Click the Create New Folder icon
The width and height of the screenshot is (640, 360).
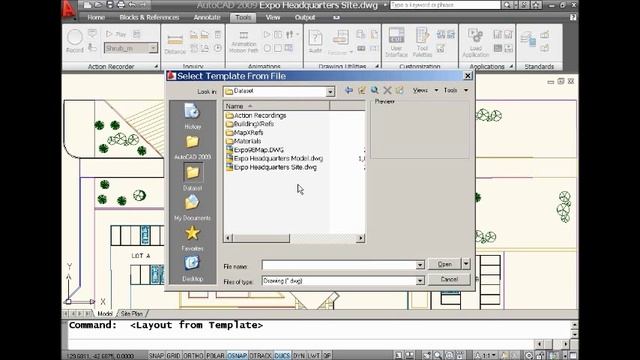tap(400, 90)
